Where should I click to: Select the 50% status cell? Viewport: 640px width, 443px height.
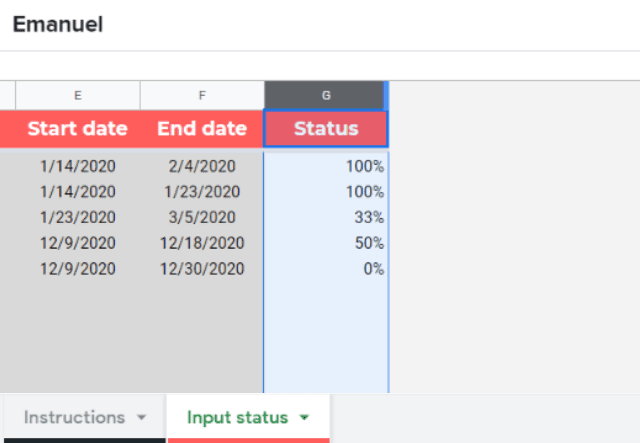coord(326,243)
